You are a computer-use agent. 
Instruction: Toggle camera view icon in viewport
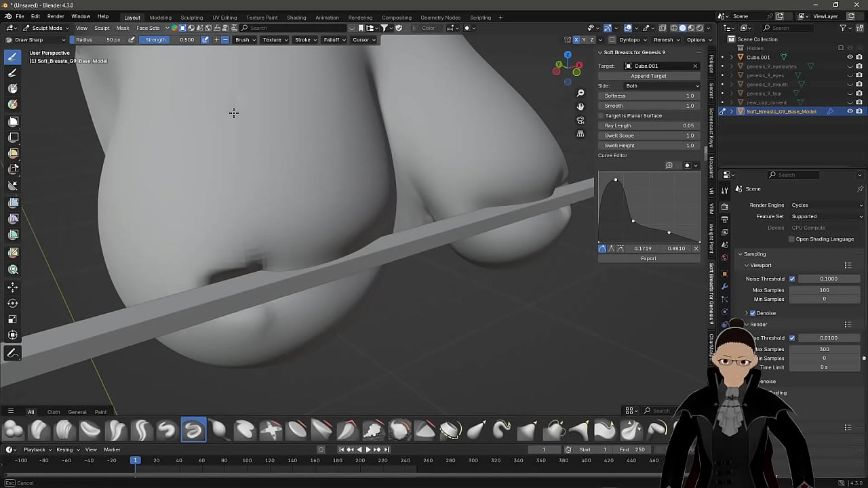580,120
